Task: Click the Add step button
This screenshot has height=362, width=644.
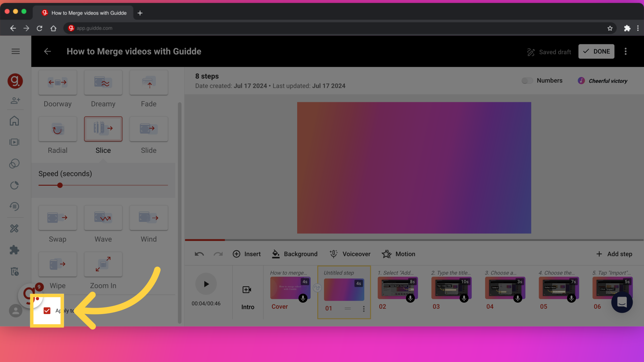Action: 614,254
